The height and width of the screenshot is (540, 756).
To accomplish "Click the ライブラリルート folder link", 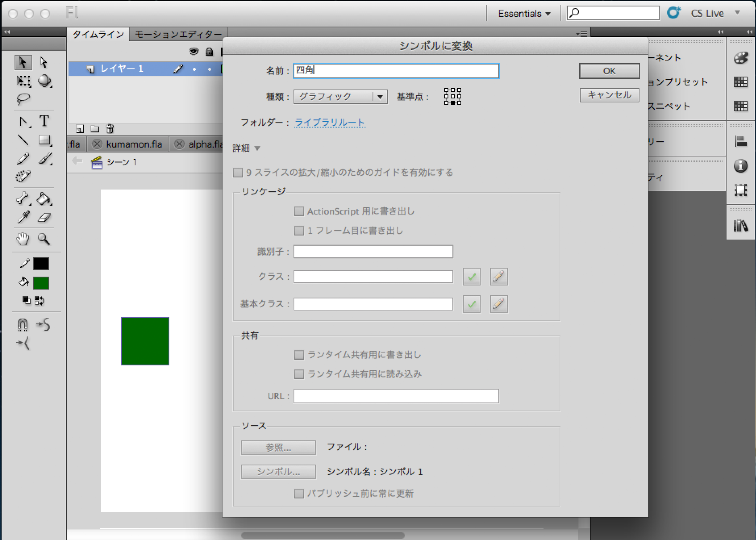I will pyautogui.click(x=330, y=122).
